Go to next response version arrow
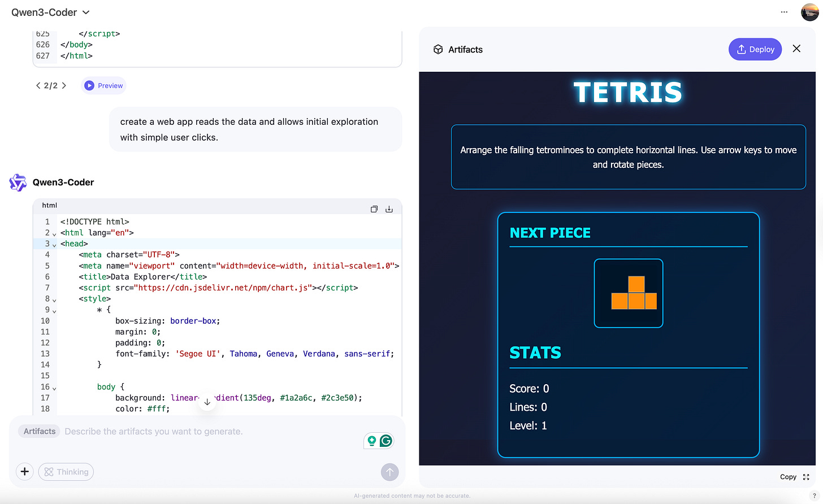The image size is (823, 504). 64,86
